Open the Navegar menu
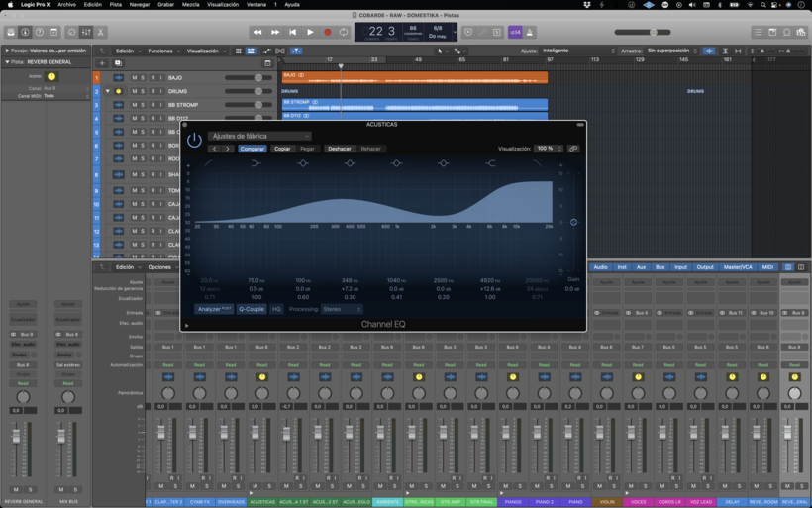 pos(140,4)
